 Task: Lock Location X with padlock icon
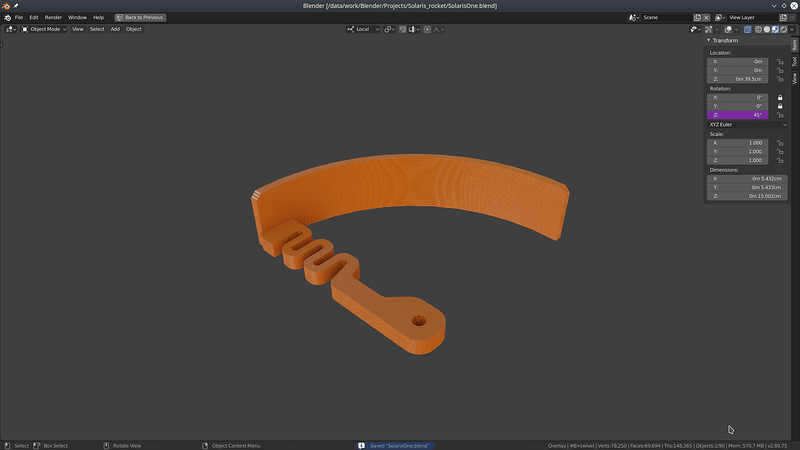(780, 62)
